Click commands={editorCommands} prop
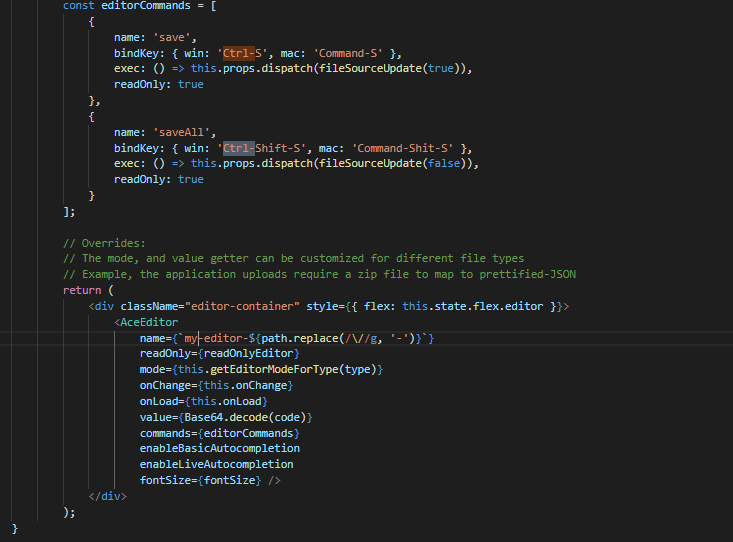Viewport: 733px width, 542px height. 219,434
